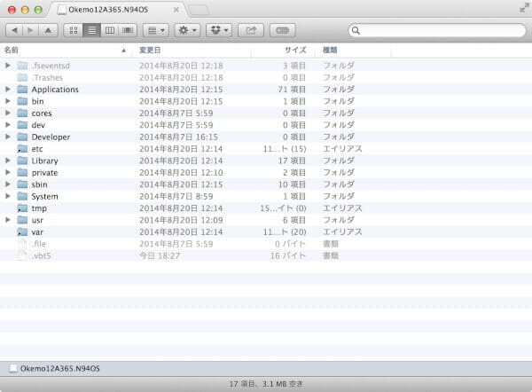The image size is (532, 392).
Task: Expand the Library folder triangle
Action: tap(8, 161)
